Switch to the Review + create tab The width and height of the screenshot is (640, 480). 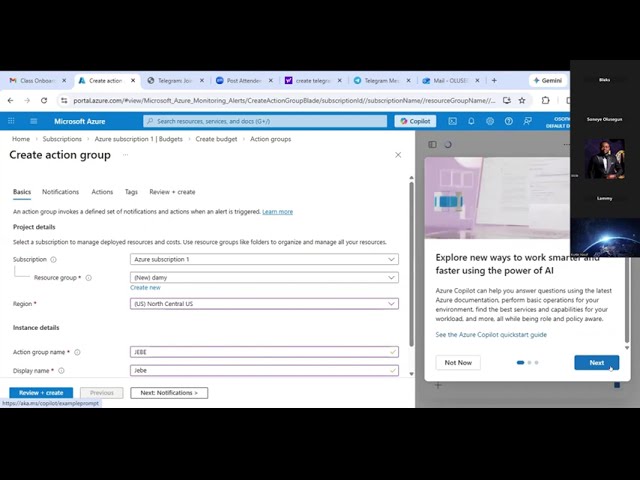[172, 192]
